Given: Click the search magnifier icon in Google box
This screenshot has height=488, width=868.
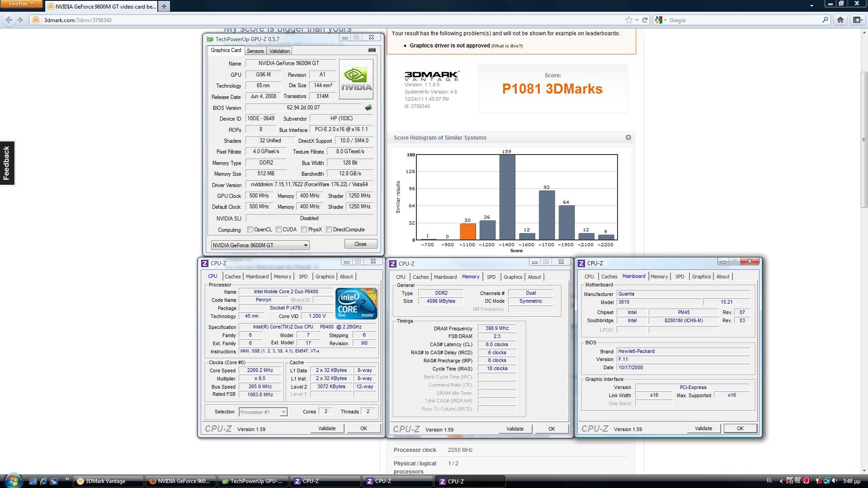Looking at the screenshot, I should [825, 20].
